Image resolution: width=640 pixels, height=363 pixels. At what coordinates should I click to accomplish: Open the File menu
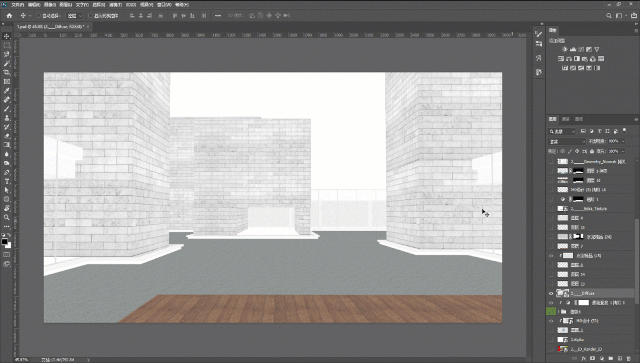click(x=17, y=4)
